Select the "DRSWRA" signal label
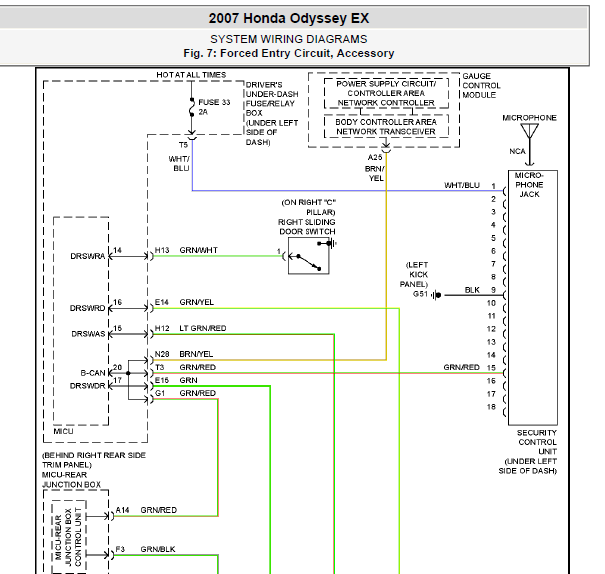 coord(88,256)
